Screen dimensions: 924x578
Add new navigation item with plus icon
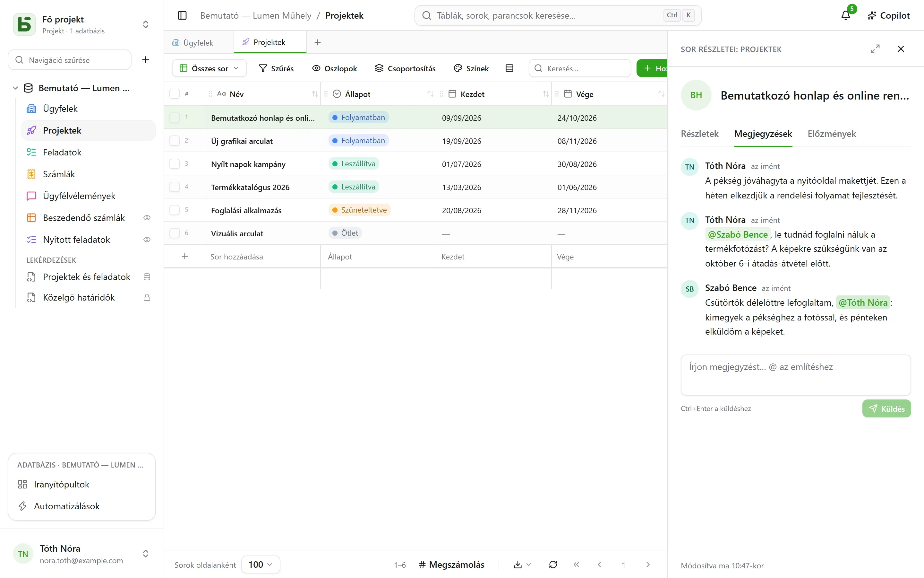click(145, 60)
